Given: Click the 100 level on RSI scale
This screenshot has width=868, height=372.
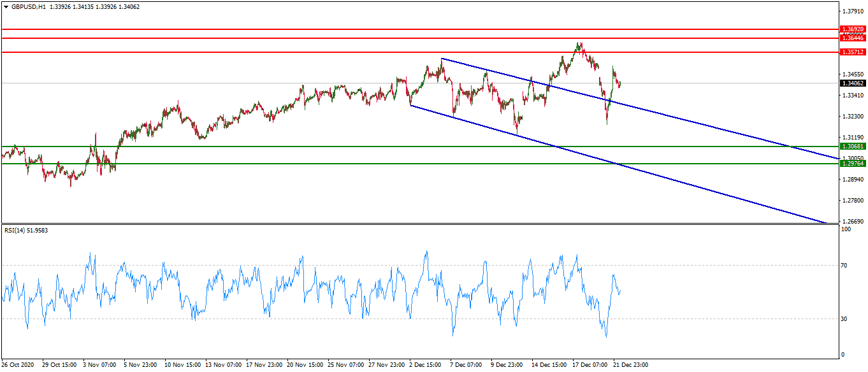Looking at the screenshot, I should click(x=844, y=227).
